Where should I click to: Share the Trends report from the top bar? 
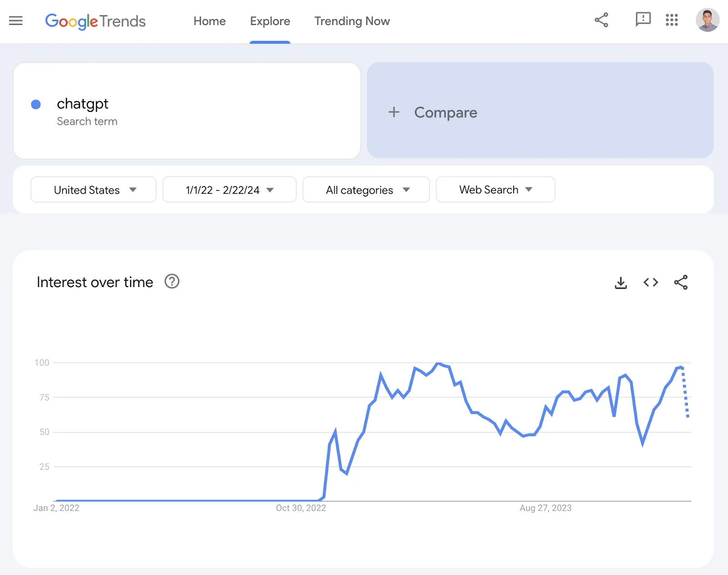[x=601, y=20]
